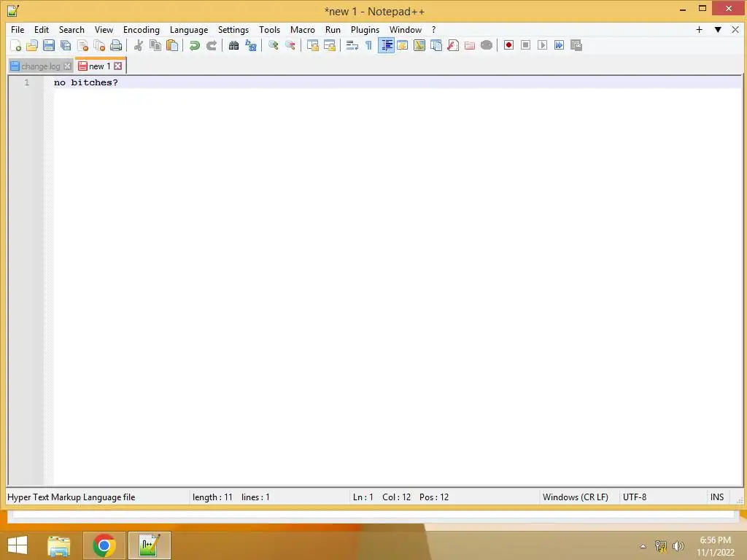Start macro recording with red dot icon
Screen dimensions: 747x560
[x=508, y=45]
